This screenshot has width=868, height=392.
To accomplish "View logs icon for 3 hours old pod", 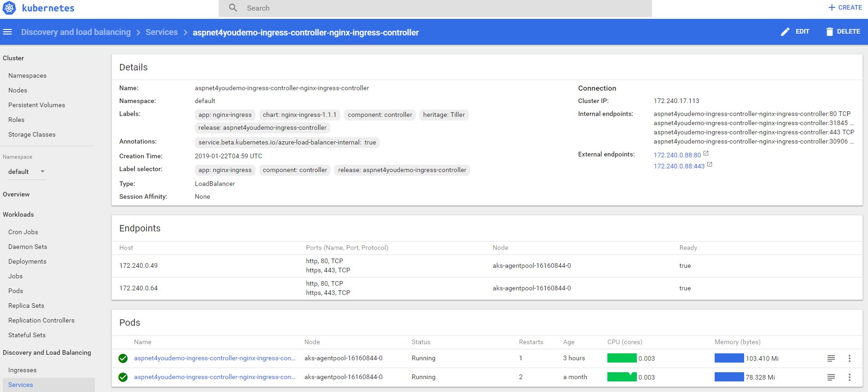I will point(831,358).
